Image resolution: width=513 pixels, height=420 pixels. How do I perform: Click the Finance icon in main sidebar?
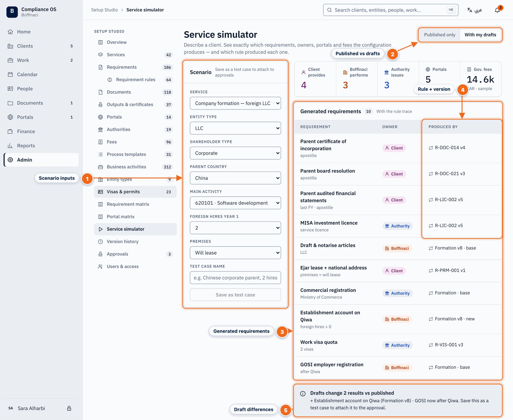(10, 131)
